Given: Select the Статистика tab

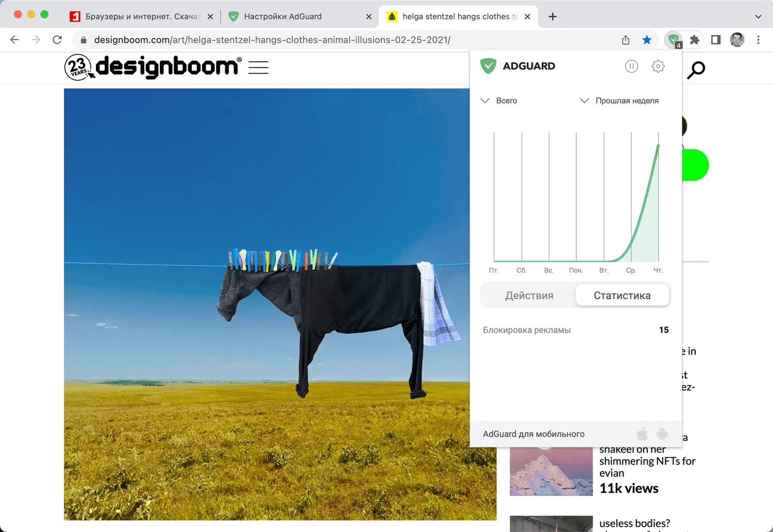Looking at the screenshot, I should (x=622, y=296).
